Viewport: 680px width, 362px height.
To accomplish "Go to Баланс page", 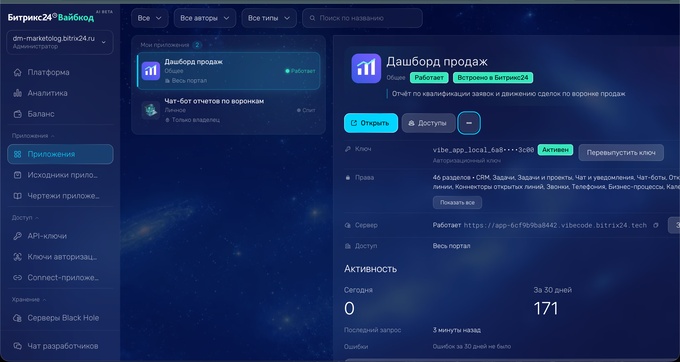I will [60, 114].
